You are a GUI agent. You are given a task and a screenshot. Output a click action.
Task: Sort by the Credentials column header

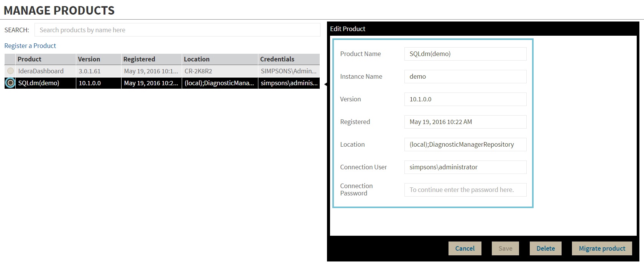tap(277, 59)
